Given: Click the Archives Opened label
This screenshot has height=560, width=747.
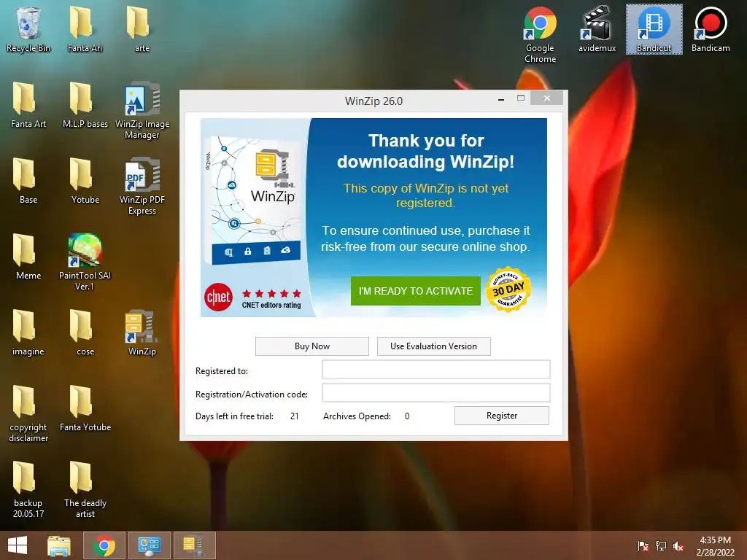Looking at the screenshot, I should (357, 416).
